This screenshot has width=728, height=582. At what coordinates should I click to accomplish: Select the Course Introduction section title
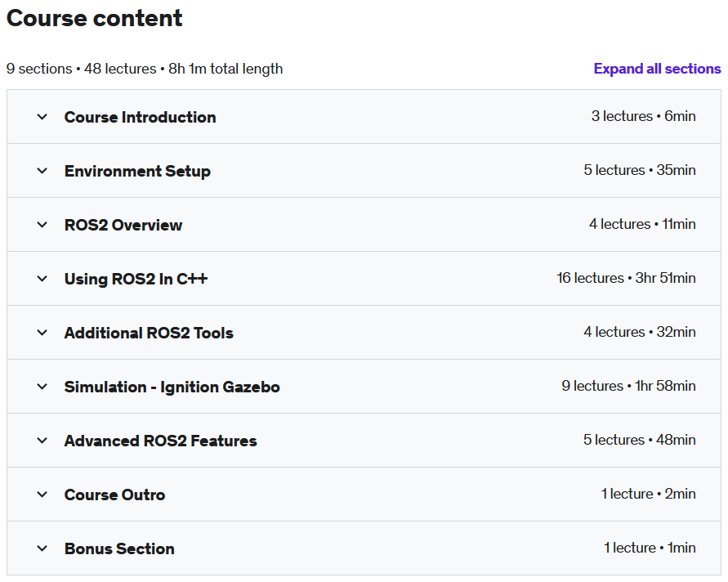[x=141, y=117]
